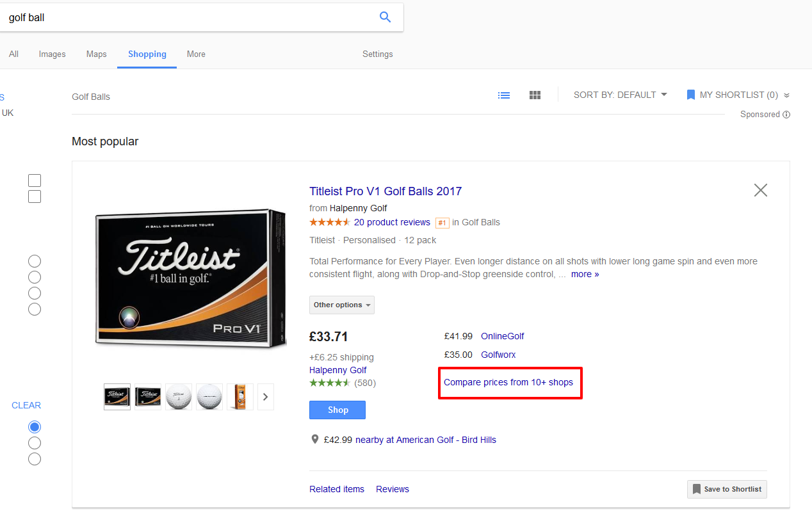812x514 pixels.
Task: Switch to the Images tab
Action: point(52,54)
